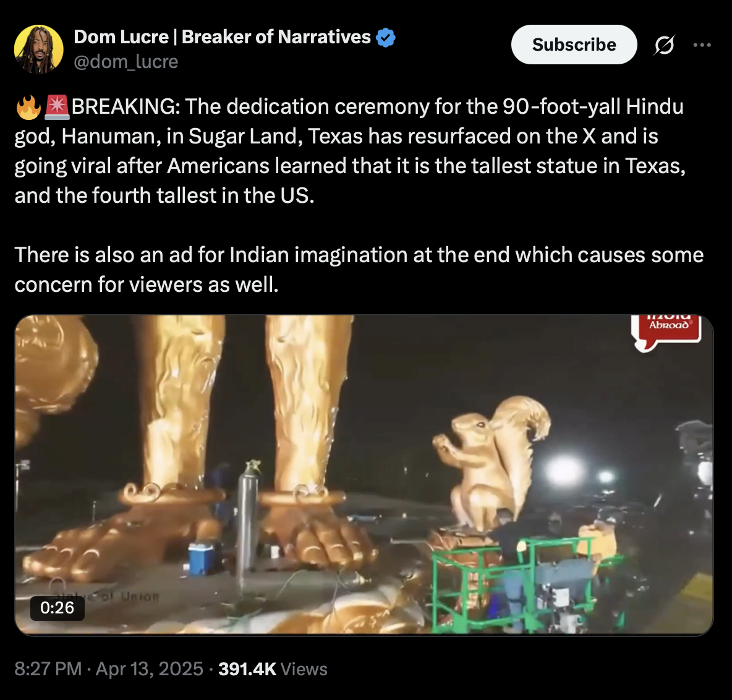Open the Grok explain-post icon

[665, 45]
